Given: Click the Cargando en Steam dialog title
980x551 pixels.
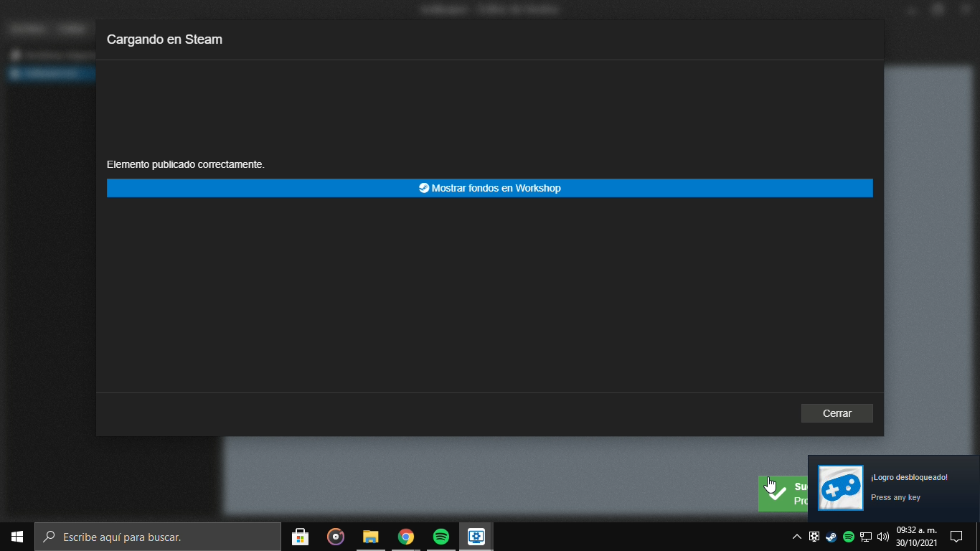Looking at the screenshot, I should pyautogui.click(x=164, y=40).
